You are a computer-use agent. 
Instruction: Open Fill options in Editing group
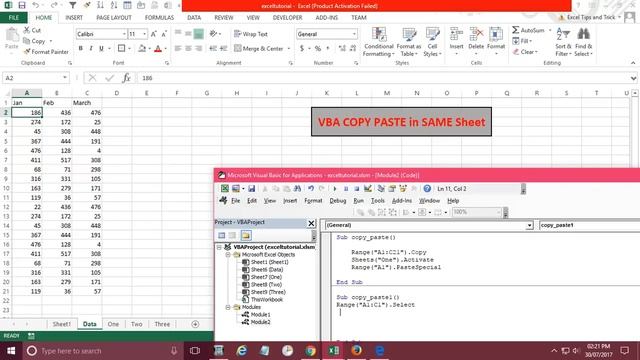(522, 41)
